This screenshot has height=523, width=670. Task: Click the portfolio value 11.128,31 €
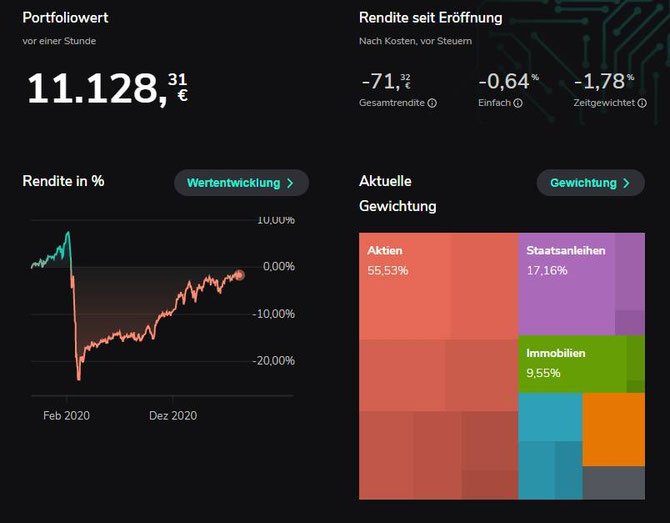[107, 88]
